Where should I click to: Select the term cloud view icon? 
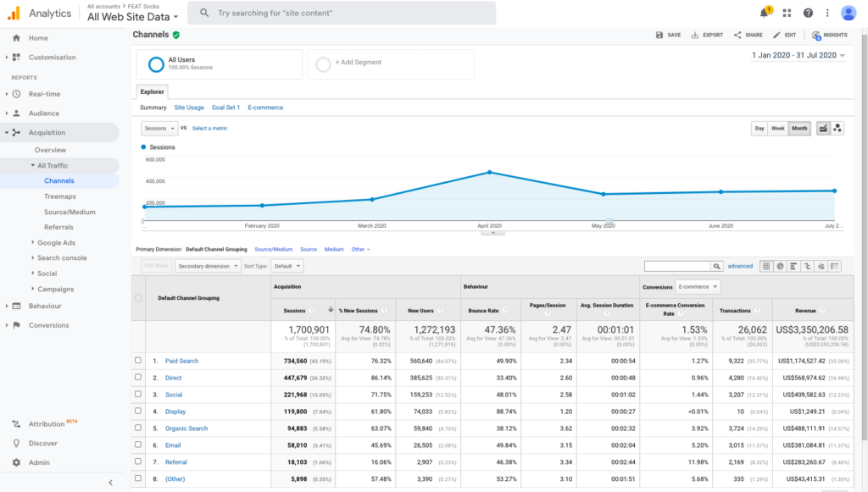click(821, 267)
